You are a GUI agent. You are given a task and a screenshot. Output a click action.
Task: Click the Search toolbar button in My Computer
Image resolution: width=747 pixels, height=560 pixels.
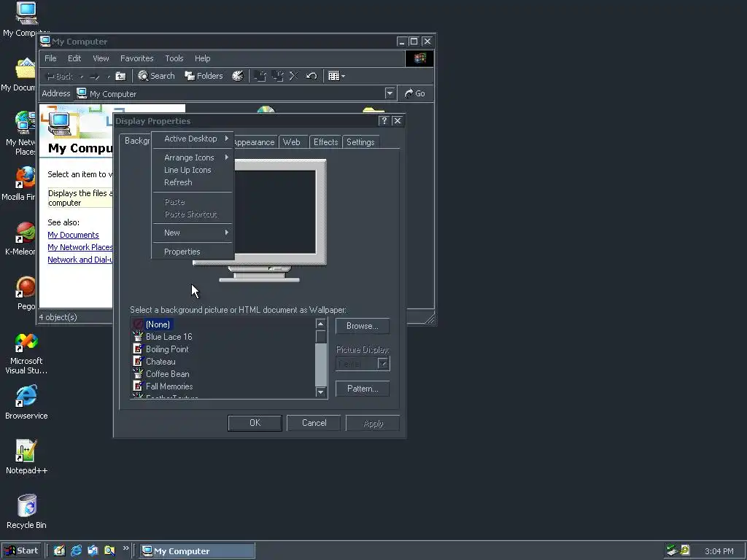[156, 76]
